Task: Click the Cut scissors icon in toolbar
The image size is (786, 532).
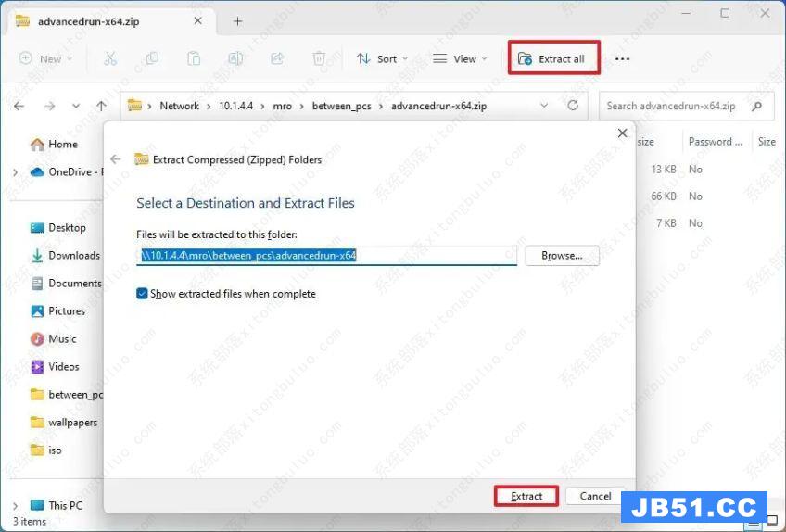Action: pos(110,58)
